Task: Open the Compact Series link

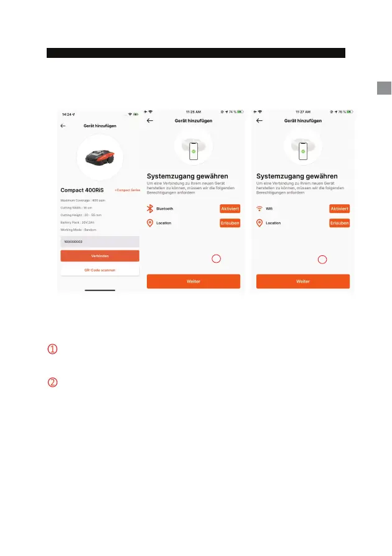Action: pos(127,190)
